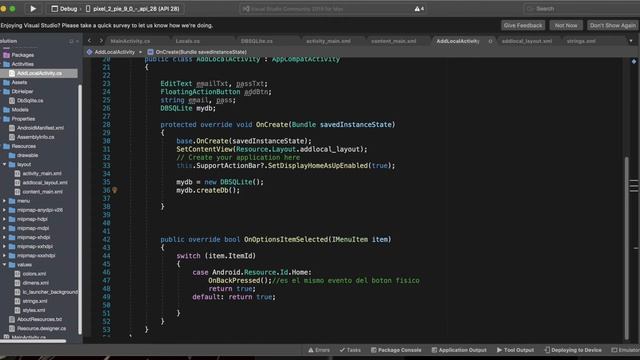
Task: Open the OnCreate member breadcrumb
Action: pos(197,52)
